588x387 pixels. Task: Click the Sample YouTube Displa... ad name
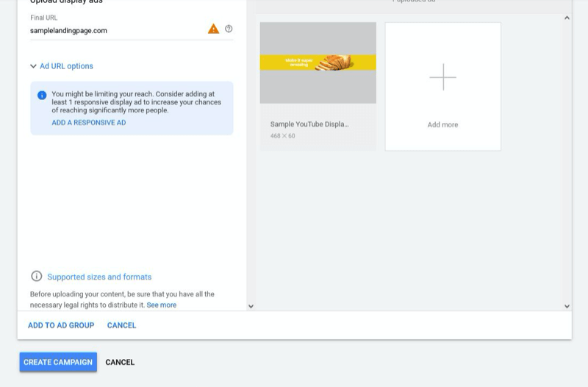click(x=309, y=124)
